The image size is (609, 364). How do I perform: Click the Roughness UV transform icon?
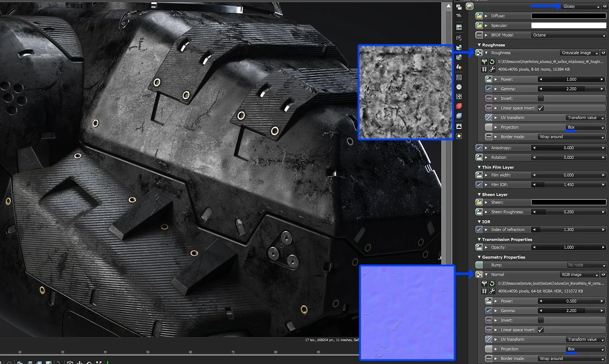tap(488, 118)
